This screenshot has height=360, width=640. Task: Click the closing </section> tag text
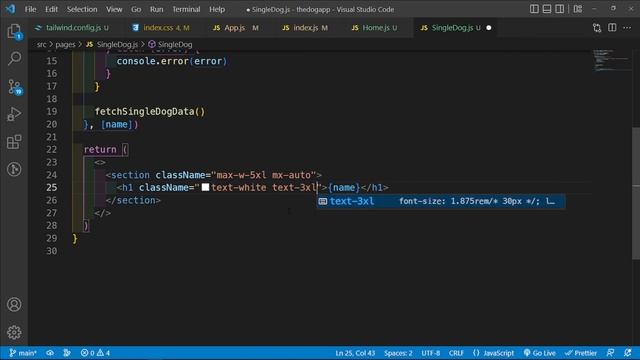(x=133, y=200)
